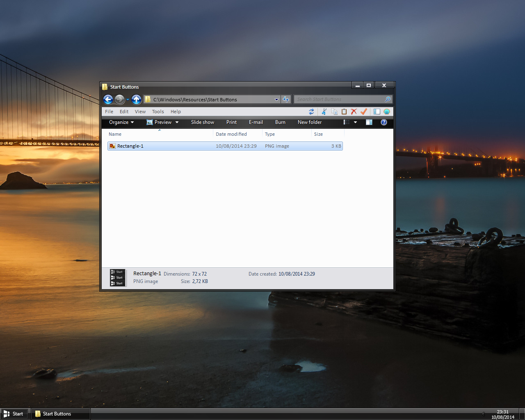Click the red X Delete icon
Viewport: 525px width, 420px height.
(354, 112)
